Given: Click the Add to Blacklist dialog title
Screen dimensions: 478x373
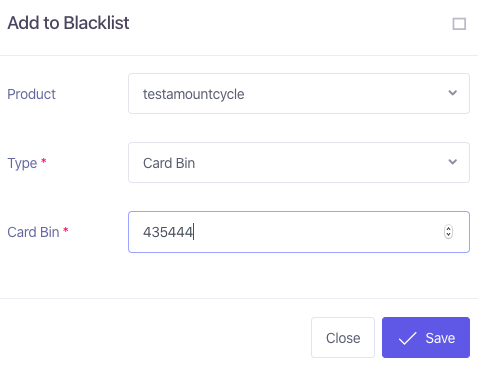Looking at the screenshot, I should coord(68,23).
